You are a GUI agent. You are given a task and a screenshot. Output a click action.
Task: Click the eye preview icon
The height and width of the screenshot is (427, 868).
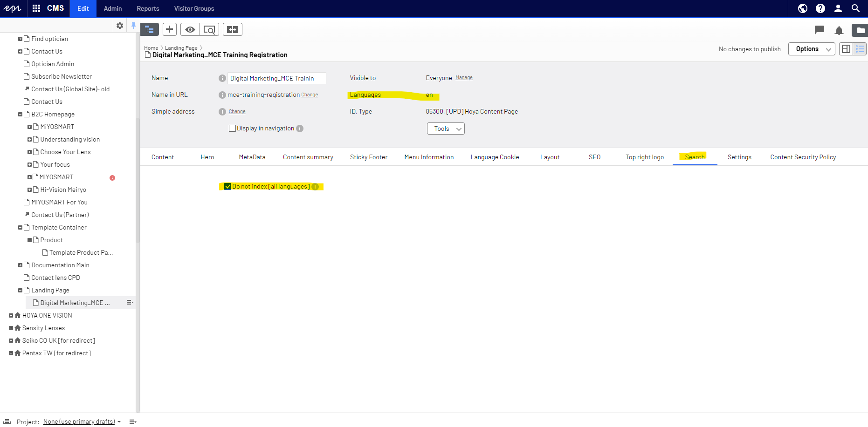190,30
